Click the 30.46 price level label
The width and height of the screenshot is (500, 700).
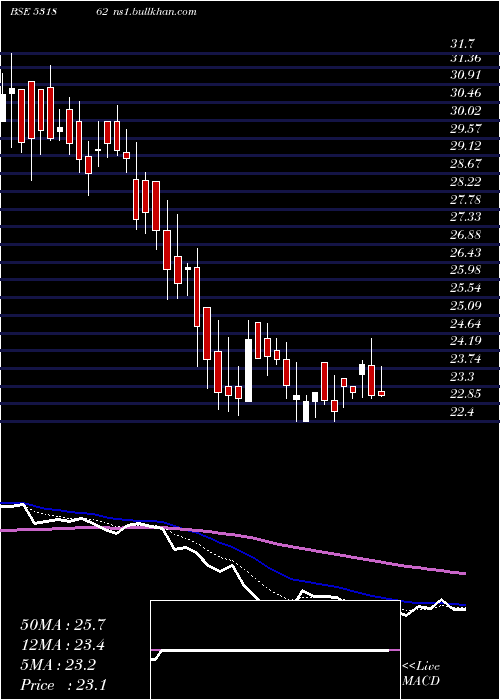click(466, 93)
